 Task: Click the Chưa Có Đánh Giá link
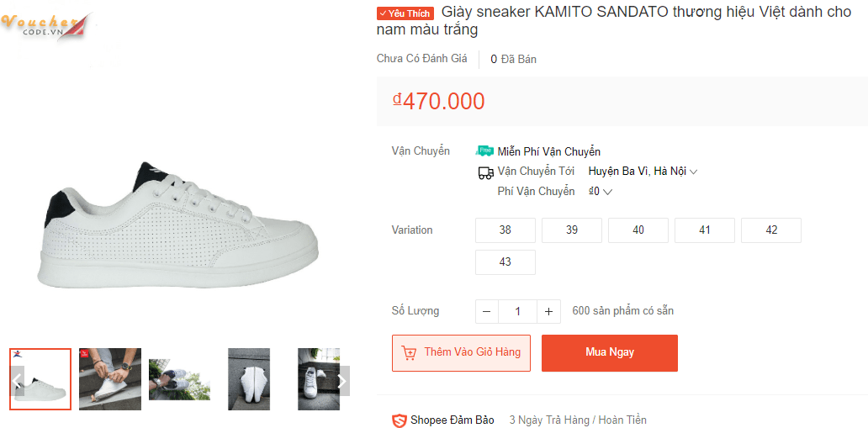tap(421, 59)
